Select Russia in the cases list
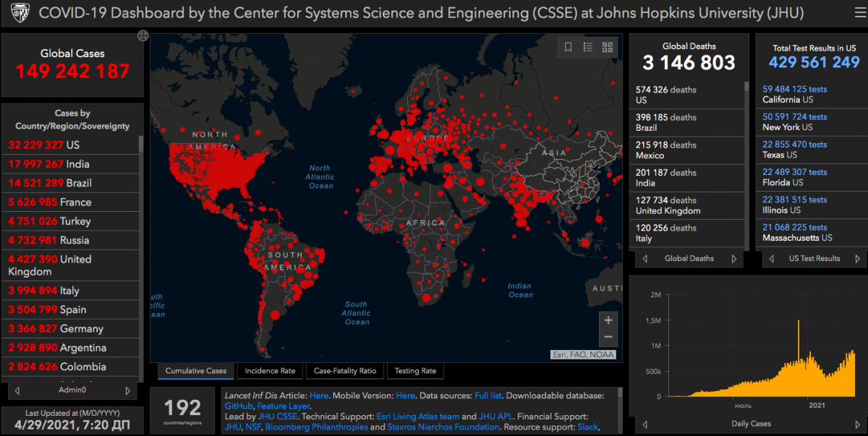 tap(71, 240)
